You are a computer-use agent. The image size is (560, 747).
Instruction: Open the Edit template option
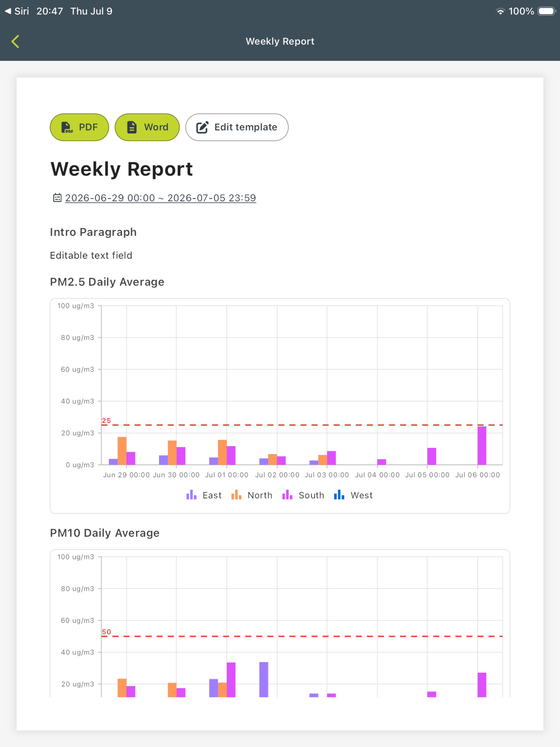pyautogui.click(x=237, y=127)
